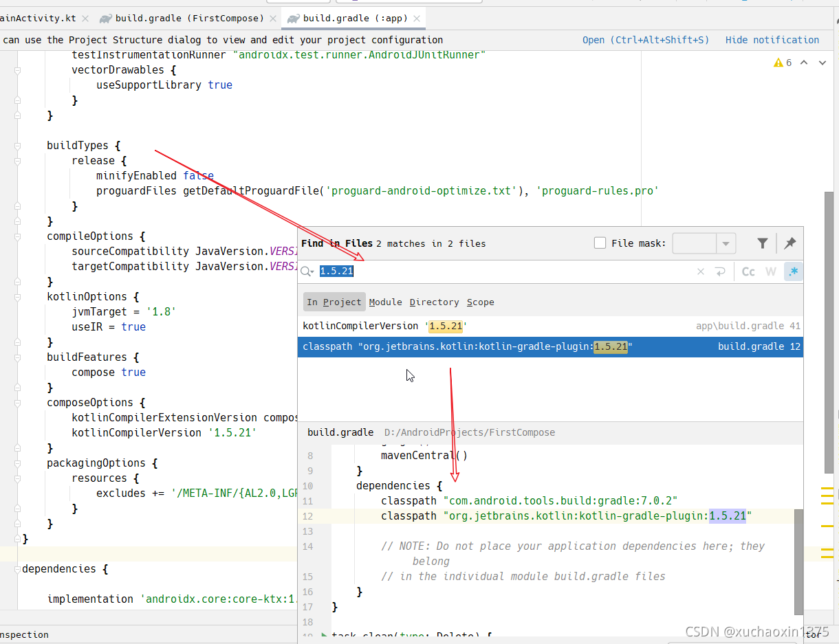
Task: Place cursor on minifyEnabled false line
Action: pos(155,176)
